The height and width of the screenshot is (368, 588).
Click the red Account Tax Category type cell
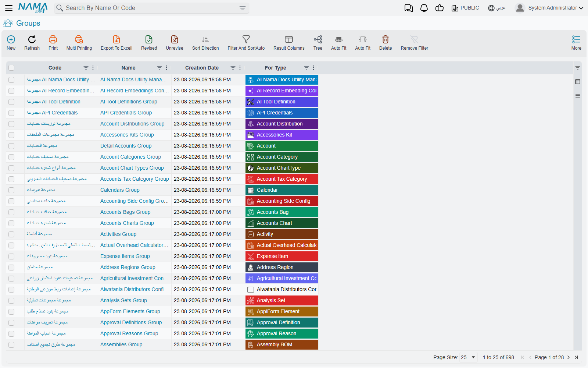282,179
